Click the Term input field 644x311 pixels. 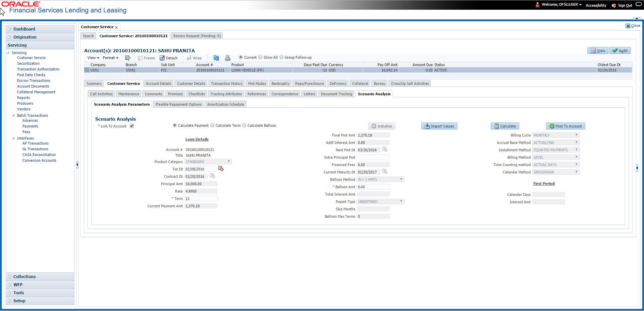201,199
